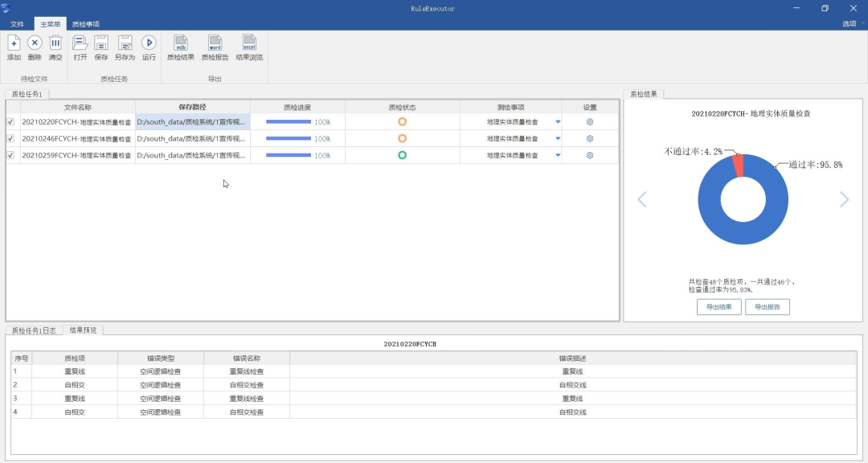Select the 质检任务1日志 tab

35,330
